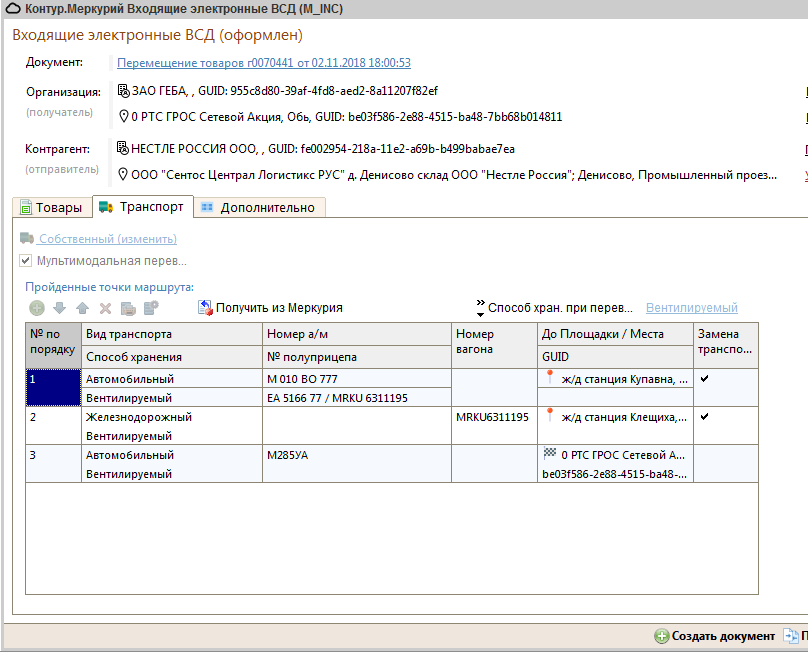Screen dimensions: 808x652
Task: Click Автомобильный cell in row 1
Action: pos(172,378)
